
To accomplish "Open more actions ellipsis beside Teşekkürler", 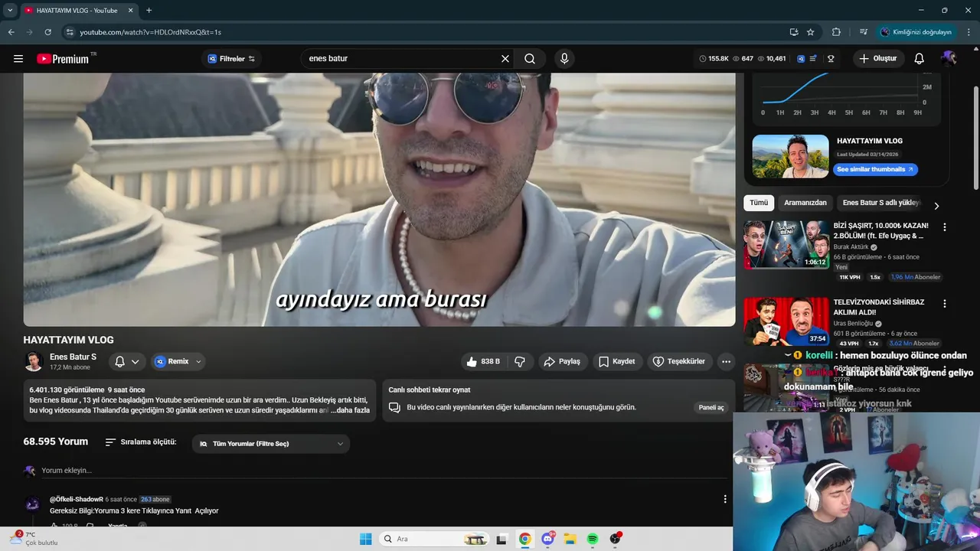I will 726,361.
